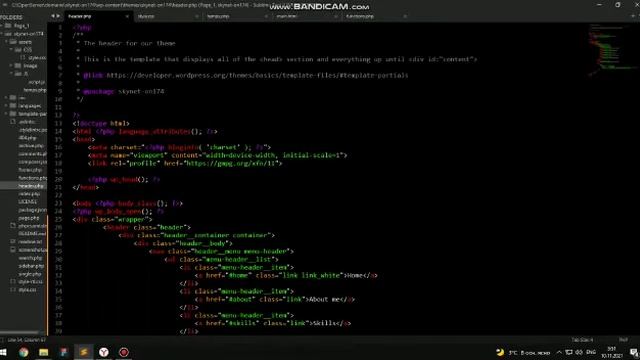This screenshot has width=640, height=360.
Task: Open the Tab Size: 4 status bar menu
Action: [582, 340]
